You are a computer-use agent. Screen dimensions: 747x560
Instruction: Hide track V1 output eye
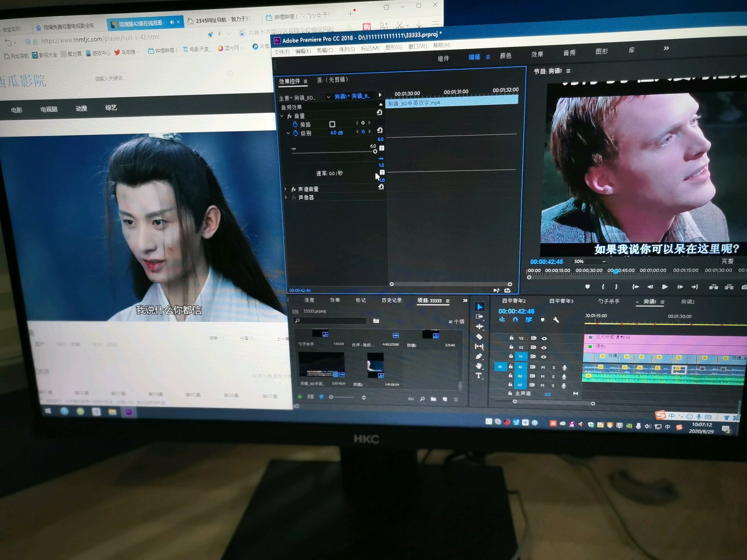(543, 357)
